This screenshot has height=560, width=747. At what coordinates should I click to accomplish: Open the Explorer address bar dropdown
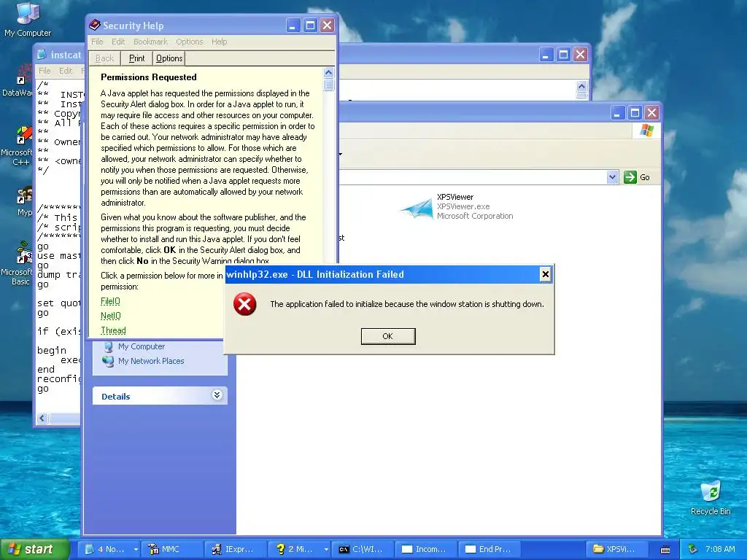(x=612, y=177)
